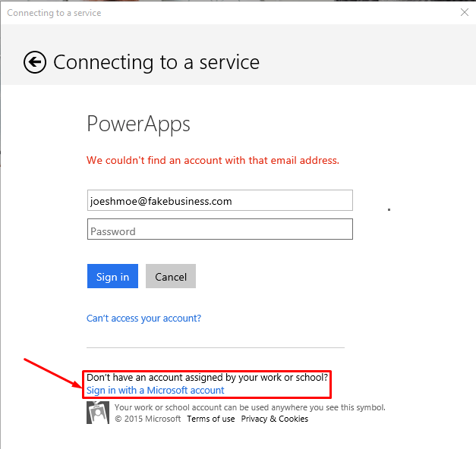Click the blue Sign in button

point(112,276)
